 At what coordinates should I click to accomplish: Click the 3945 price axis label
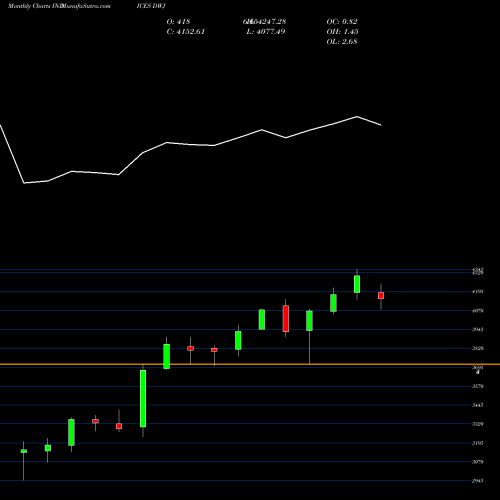coord(478,330)
